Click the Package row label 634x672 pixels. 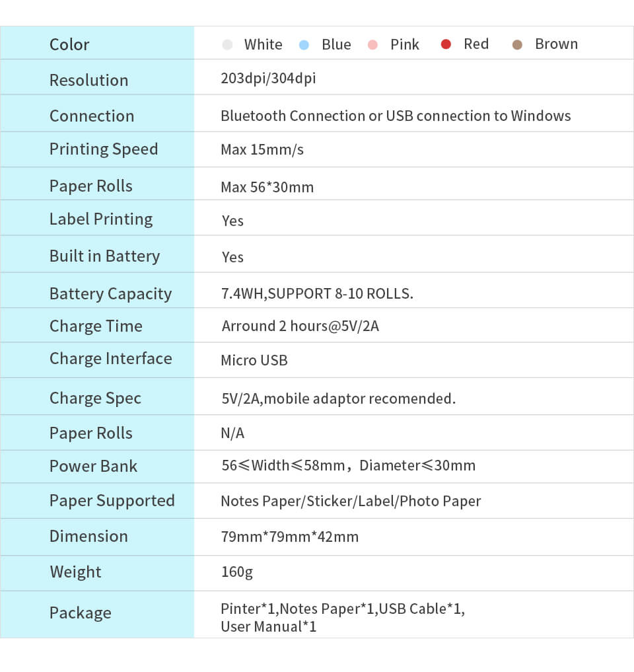[80, 613]
